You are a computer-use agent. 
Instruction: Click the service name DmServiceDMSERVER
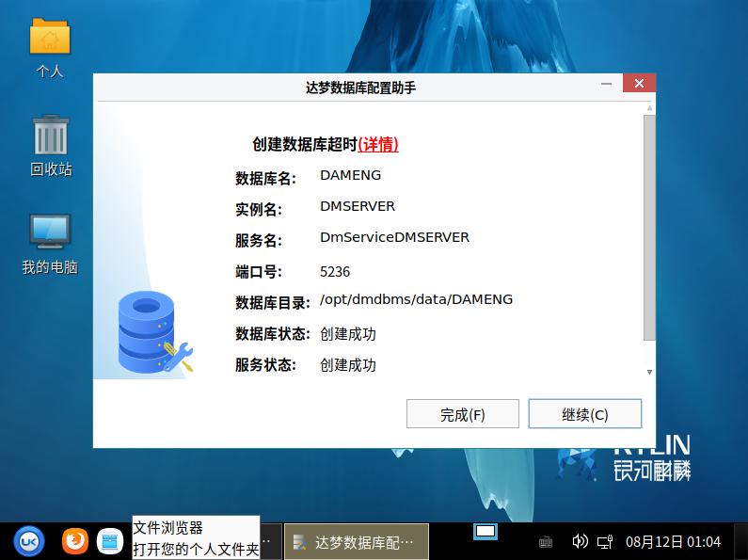click(x=394, y=237)
